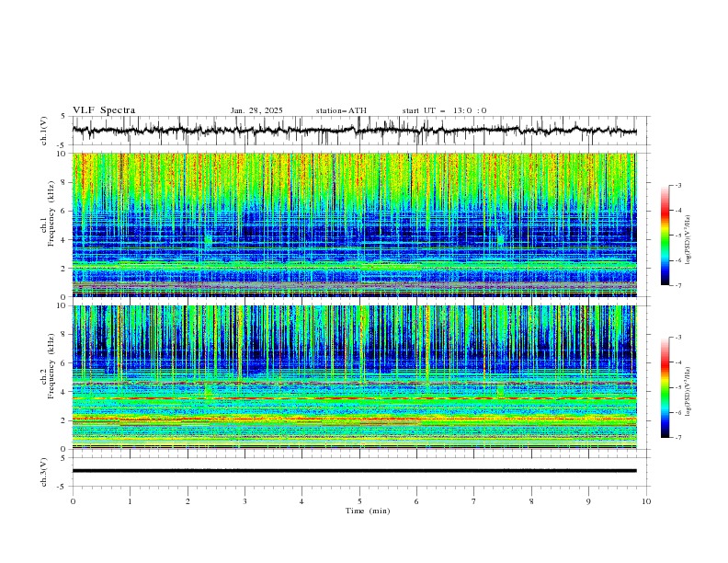Click the "Time (min)" axis title

tap(368, 511)
